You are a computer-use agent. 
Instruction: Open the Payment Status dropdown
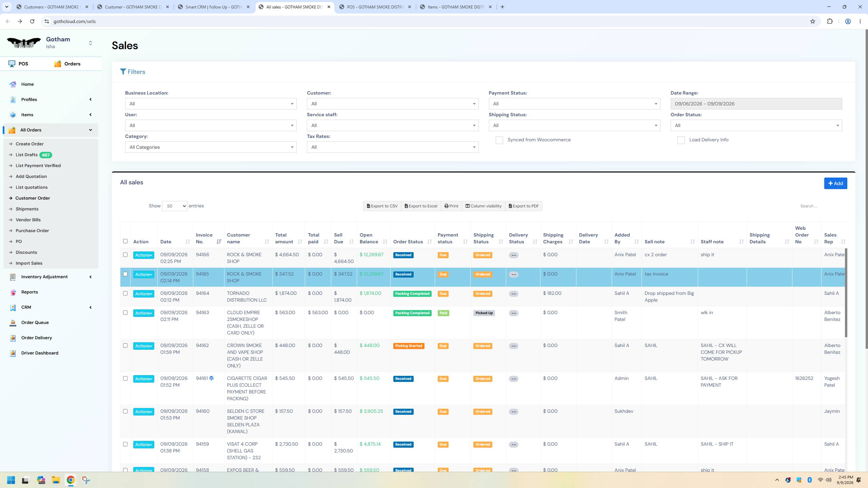[574, 104]
